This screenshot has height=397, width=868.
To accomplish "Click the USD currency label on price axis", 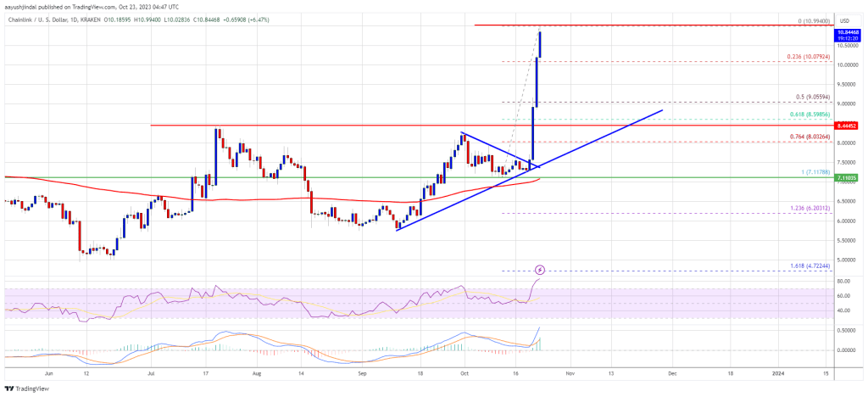I will pos(844,20).
